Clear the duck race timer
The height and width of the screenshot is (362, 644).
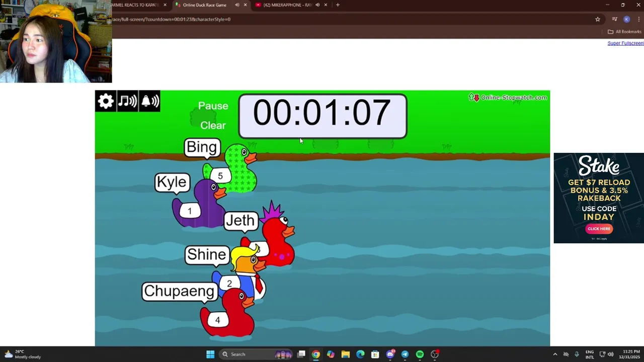tap(213, 125)
